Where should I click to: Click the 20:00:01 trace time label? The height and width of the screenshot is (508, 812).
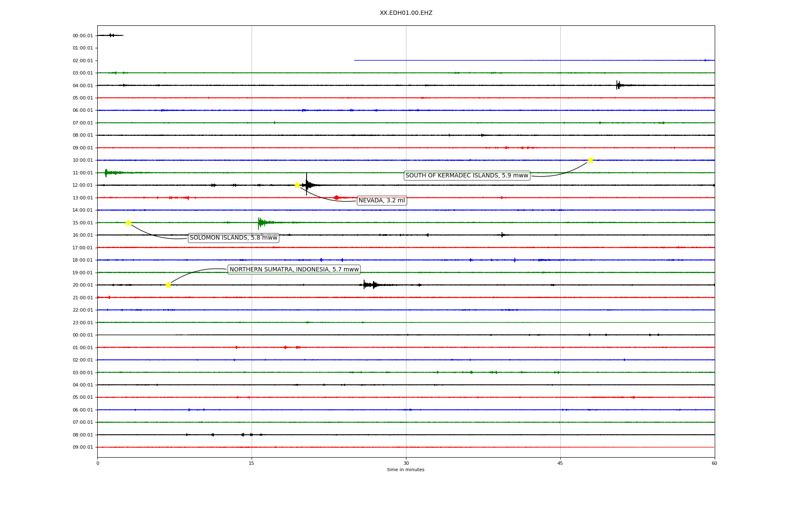[82, 285]
